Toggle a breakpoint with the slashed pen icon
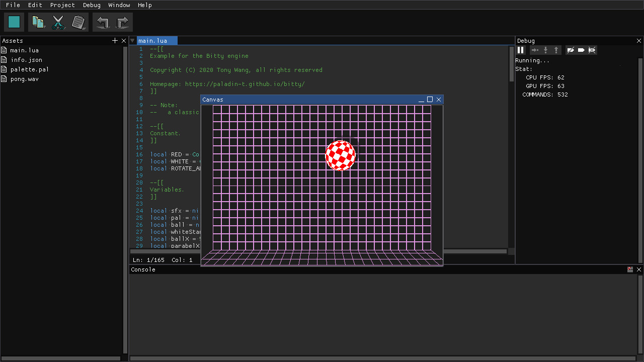The height and width of the screenshot is (362, 644). (571, 50)
